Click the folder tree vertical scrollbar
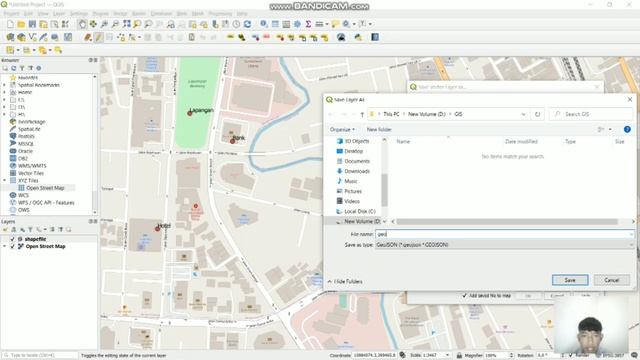Viewport: 640px width, 360px height. pyautogui.click(x=384, y=190)
